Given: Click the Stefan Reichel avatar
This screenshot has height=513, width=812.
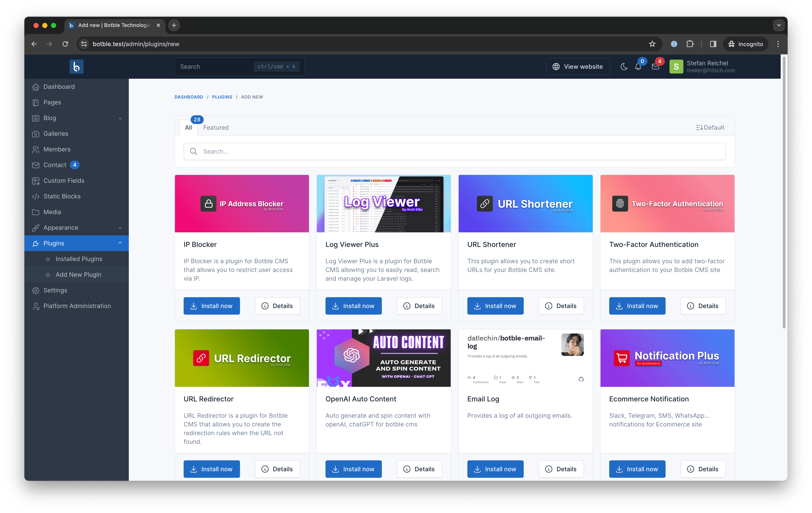Looking at the screenshot, I should click(676, 66).
